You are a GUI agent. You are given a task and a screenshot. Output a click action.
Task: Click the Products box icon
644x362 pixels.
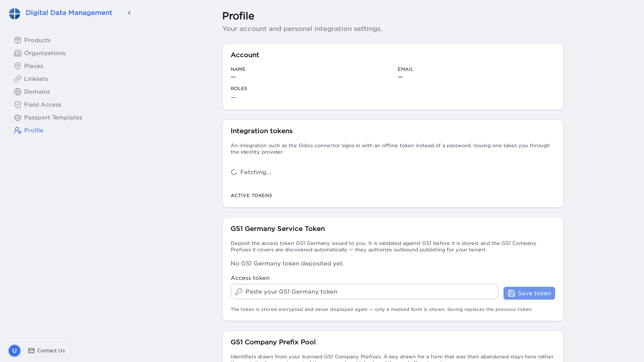18,40
